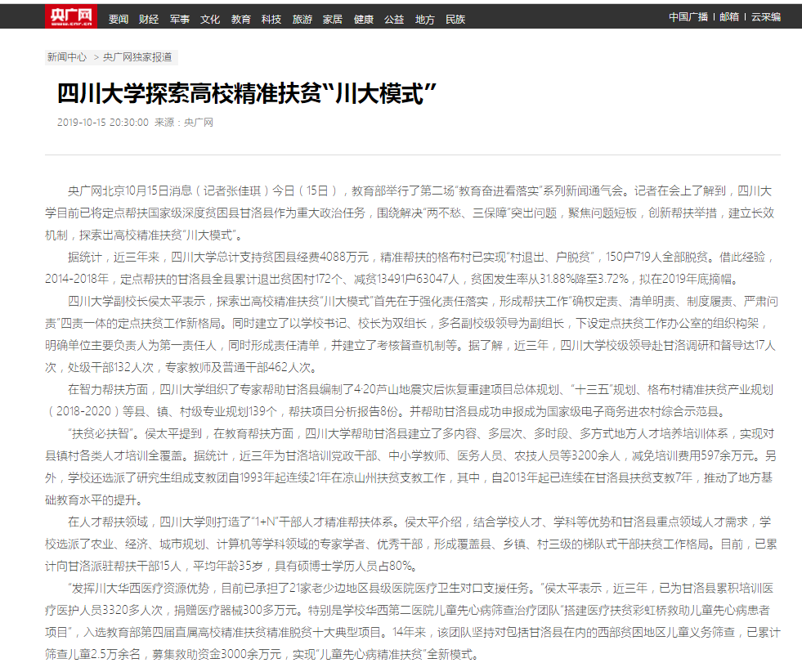The width and height of the screenshot is (802, 672).
Task: Open the 要闻 navigation item
Action: (119, 20)
